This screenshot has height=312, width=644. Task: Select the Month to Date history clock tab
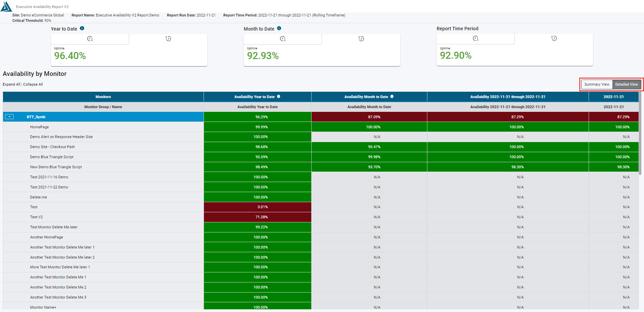pos(361,39)
